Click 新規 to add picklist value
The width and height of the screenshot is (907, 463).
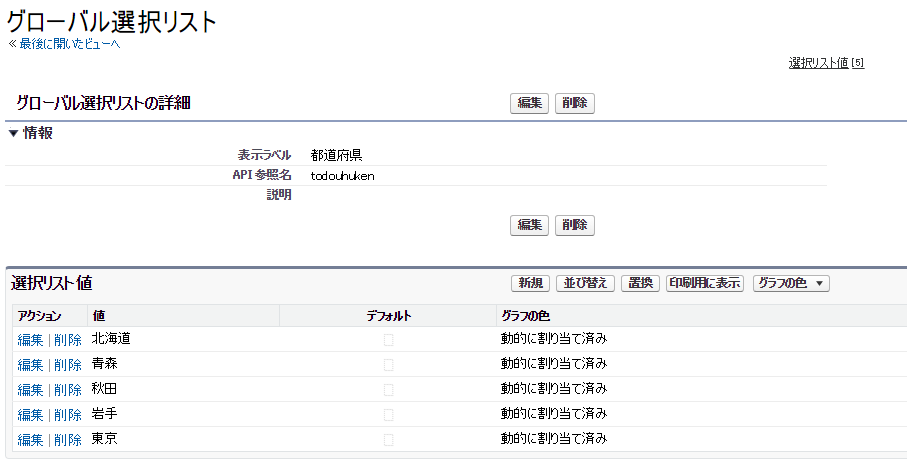[530, 283]
